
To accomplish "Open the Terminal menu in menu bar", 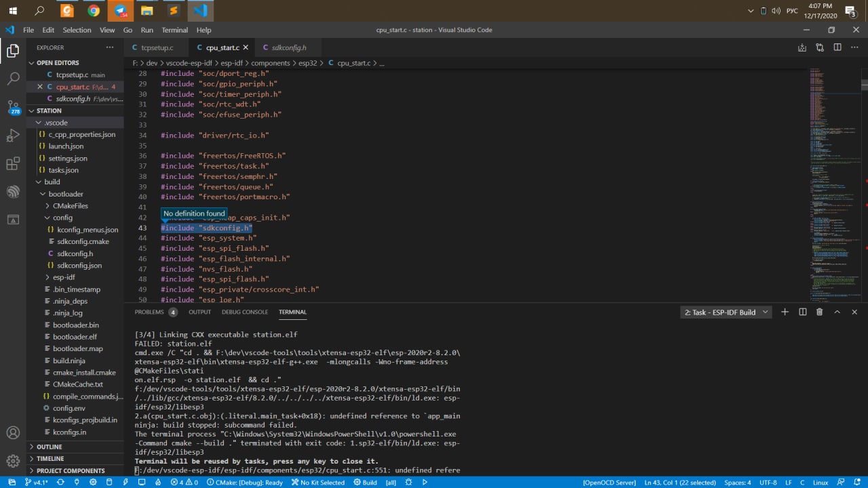I will 174,30.
